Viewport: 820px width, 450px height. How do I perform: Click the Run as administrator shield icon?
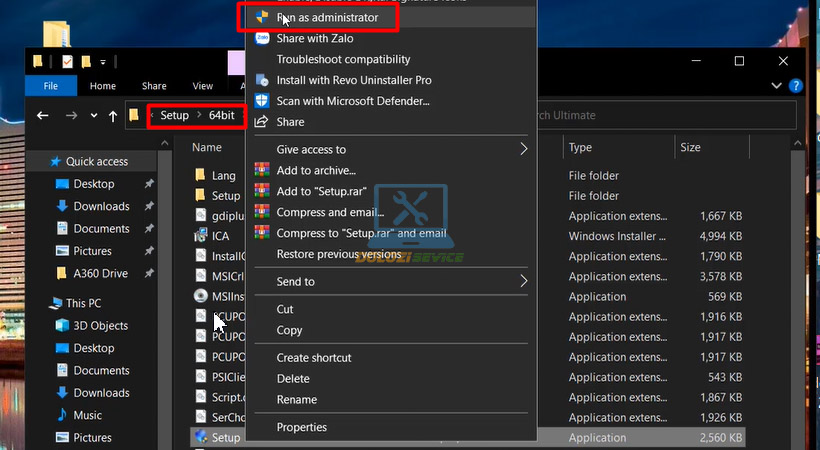coord(262,18)
